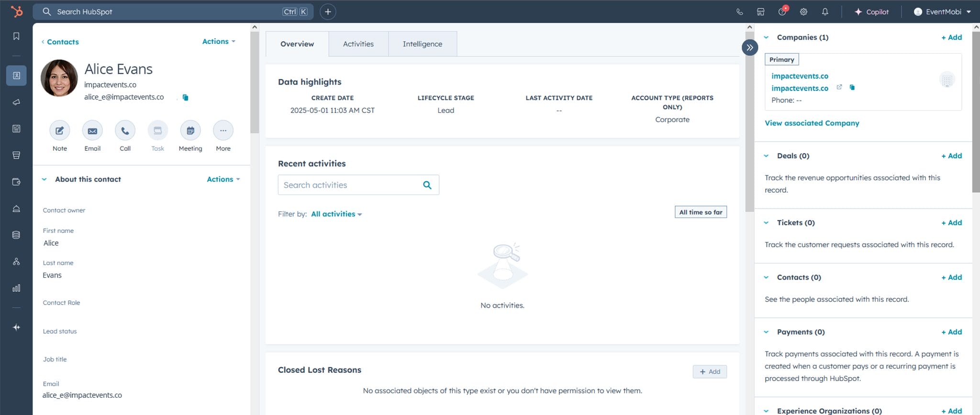Viewport: 980px width, 415px height.
Task: Open the Notifications bell icon
Action: [x=825, y=12]
